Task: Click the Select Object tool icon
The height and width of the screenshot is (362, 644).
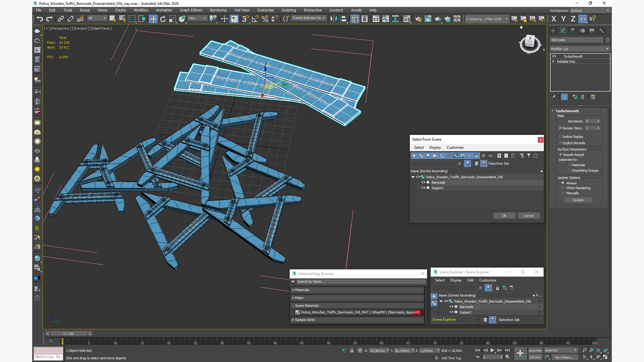Action: (x=112, y=18)
